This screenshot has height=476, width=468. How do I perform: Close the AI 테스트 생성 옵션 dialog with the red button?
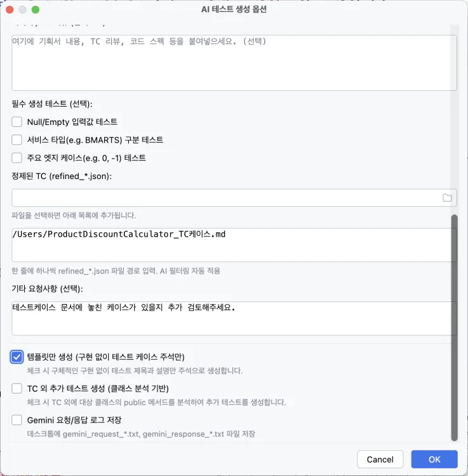click(10, 10)
